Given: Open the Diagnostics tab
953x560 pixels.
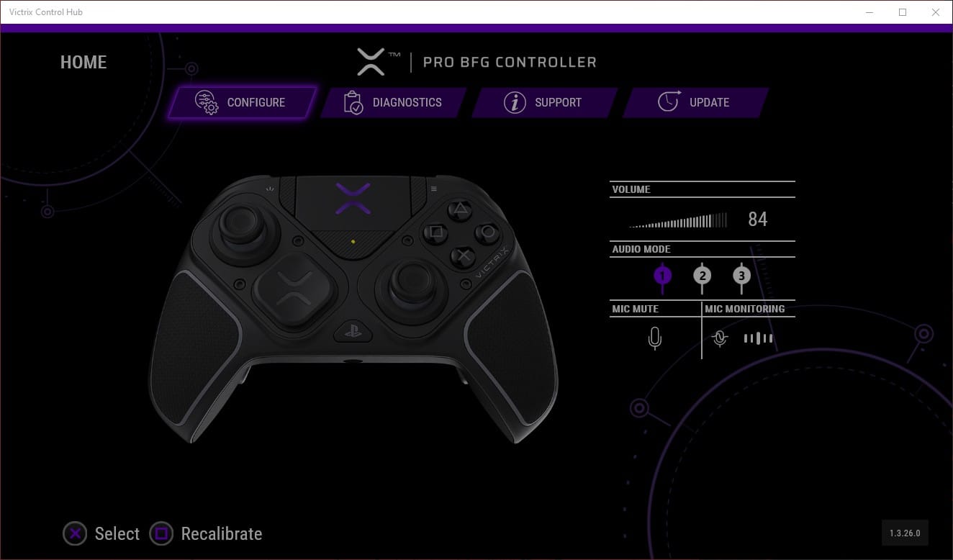Looking at the screenshot, I should pyautogui.click(x=394, y=102).
